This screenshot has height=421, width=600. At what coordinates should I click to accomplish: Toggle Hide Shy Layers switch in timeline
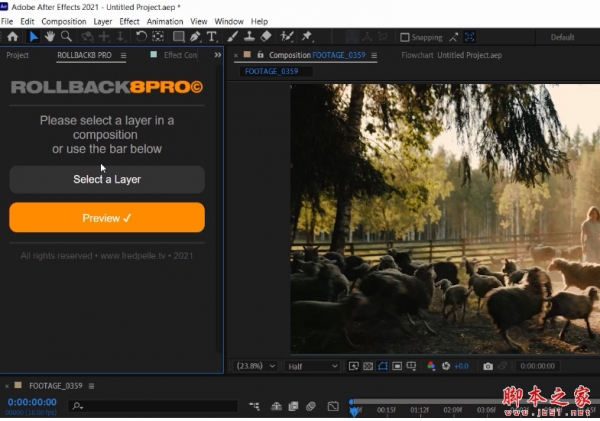(x=276, y=406)
